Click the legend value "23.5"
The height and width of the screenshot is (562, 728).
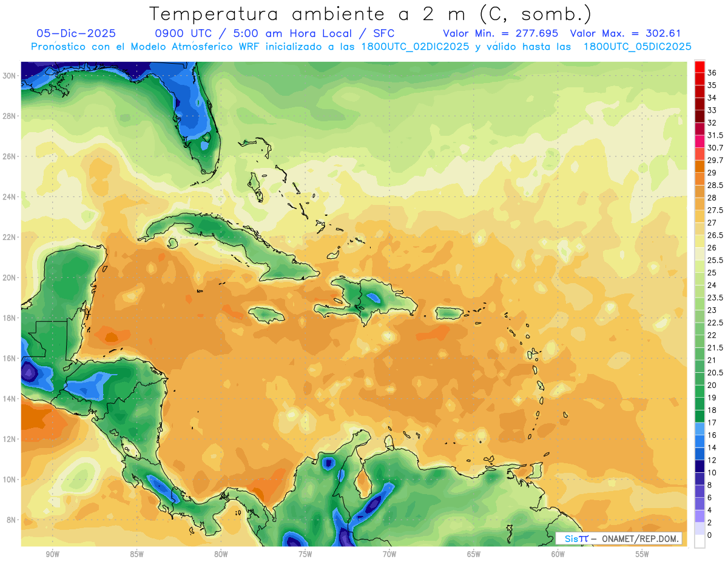(715, 298)
